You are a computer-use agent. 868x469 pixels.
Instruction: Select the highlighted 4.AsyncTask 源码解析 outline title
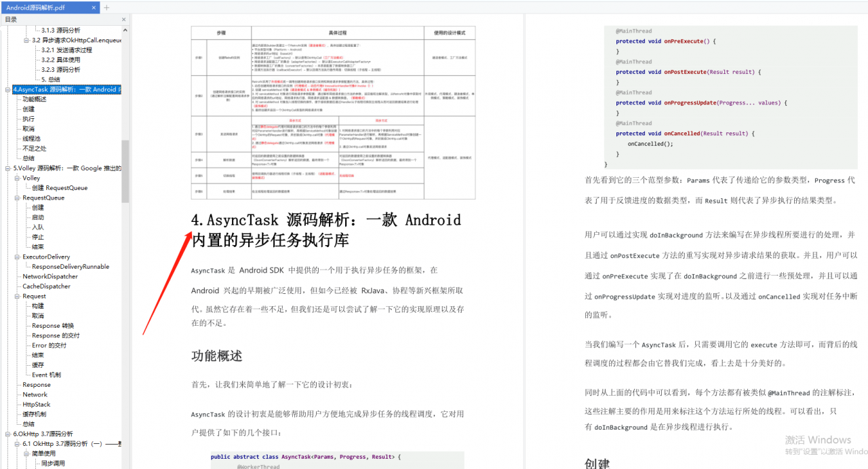click(x=67, y=90)
